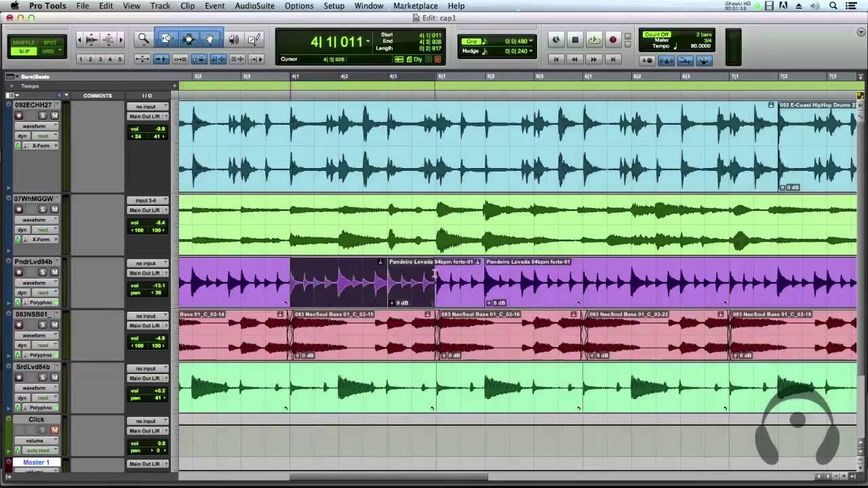The height and width of the screenshot is (488, 868).
Task: Open elastic audio X-Form selector of 092ECHH27
Action: (41, 146)
